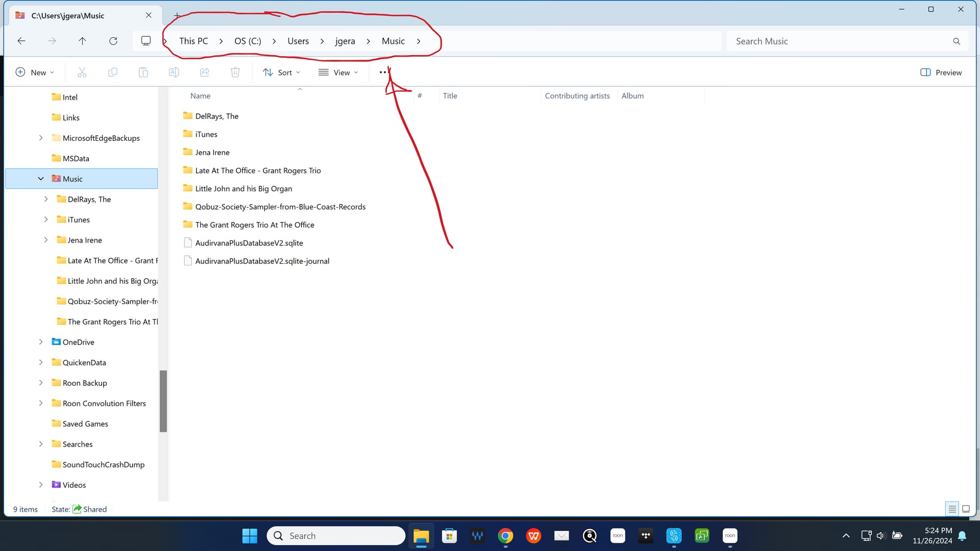Collapse the Music folder in tree
980x551 pixels.
click(x=41, y=179)
